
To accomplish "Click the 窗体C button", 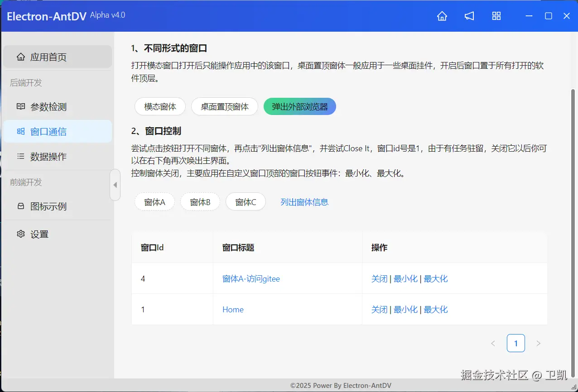I will [246, 202].
